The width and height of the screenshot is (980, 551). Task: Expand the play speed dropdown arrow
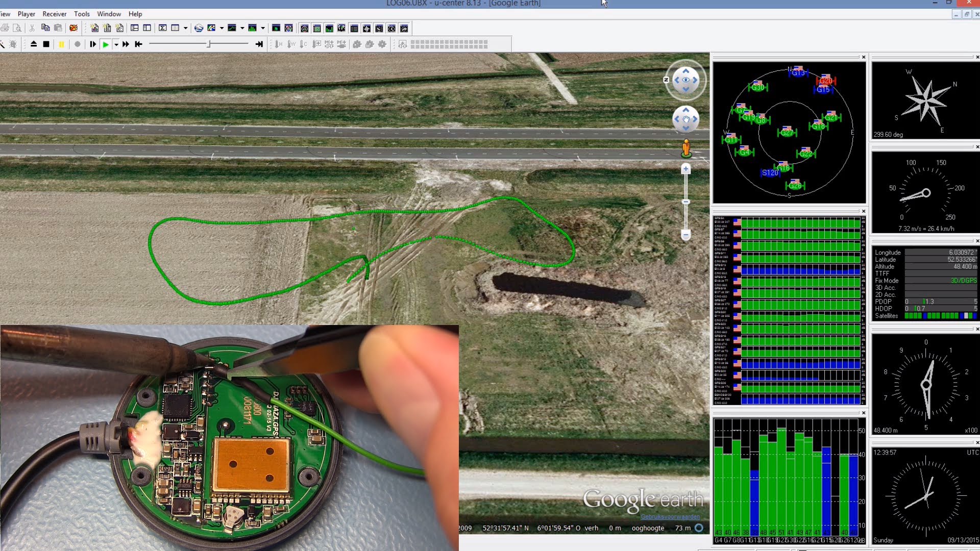coord(116,44)
